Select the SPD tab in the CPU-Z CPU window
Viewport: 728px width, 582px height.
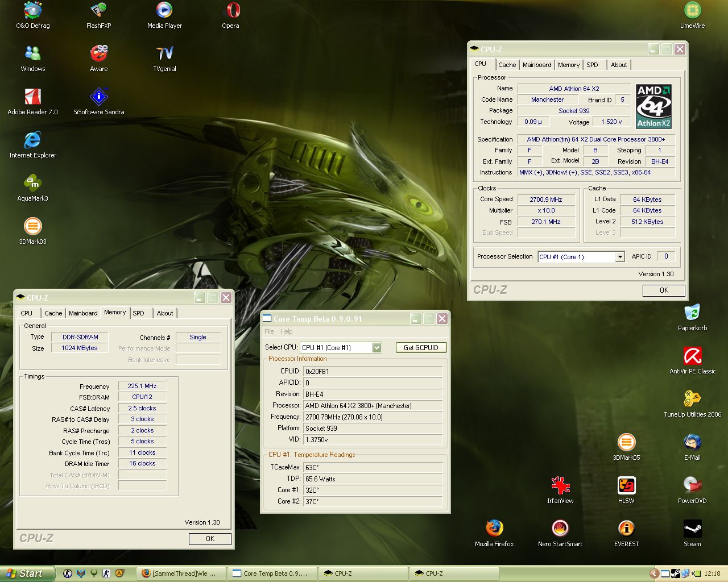(593, 65)
